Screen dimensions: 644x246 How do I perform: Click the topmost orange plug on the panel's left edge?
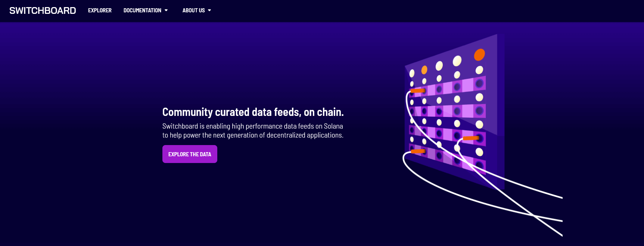click(x=418, y=90)
